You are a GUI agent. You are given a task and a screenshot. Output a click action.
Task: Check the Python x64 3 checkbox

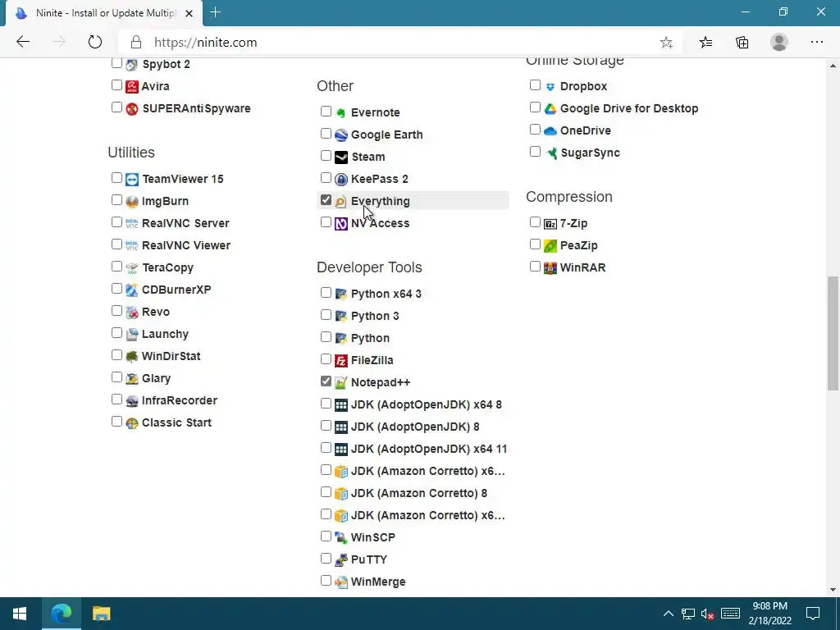click(x=326, y=293)
